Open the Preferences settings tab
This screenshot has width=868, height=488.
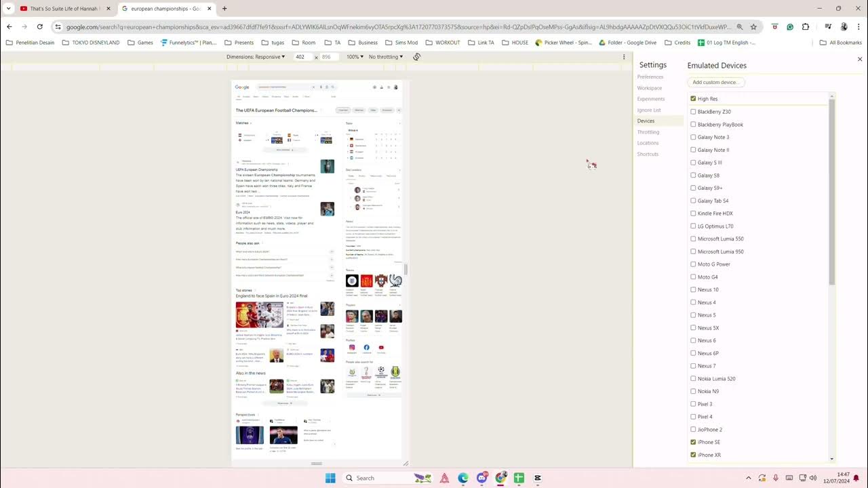coord(650,77)
